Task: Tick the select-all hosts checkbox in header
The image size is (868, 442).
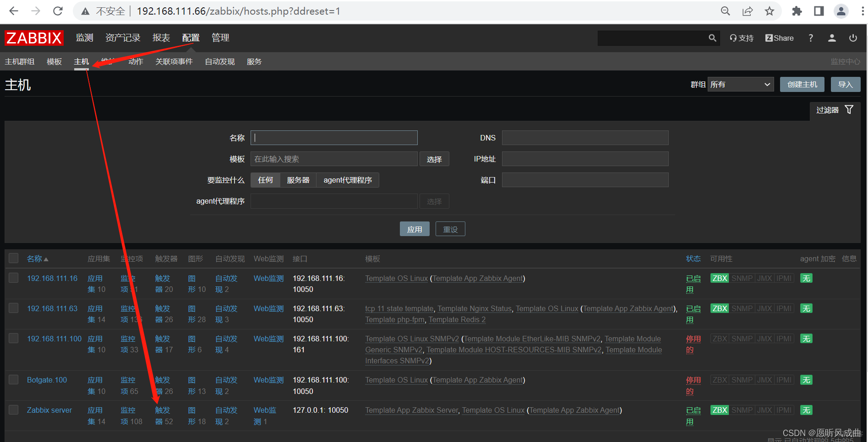Action: tap(14, 258)
